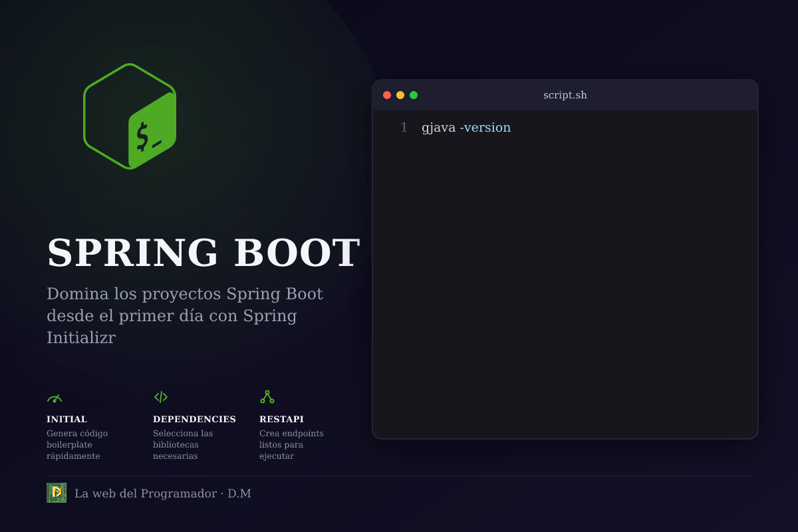Screen dimensions: 798x532
Task: Click the yellow minimize dot in script.sh window
Action: tap(400, 95)
